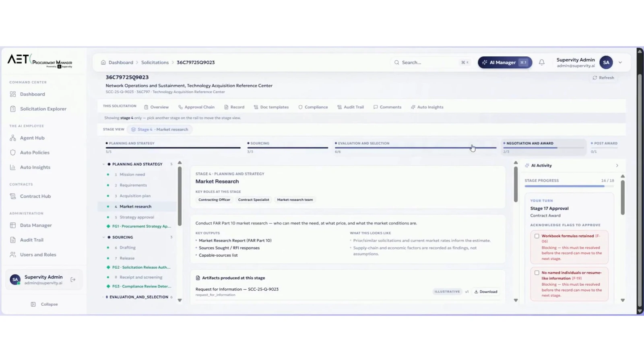The height and width of the screenshot is (362, 644).
Task: Download the Request for Information artifact
Action: [x=486, y=292]
